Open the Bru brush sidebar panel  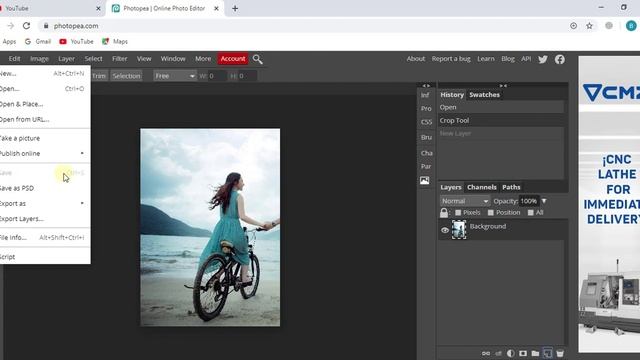coord(426,138)
